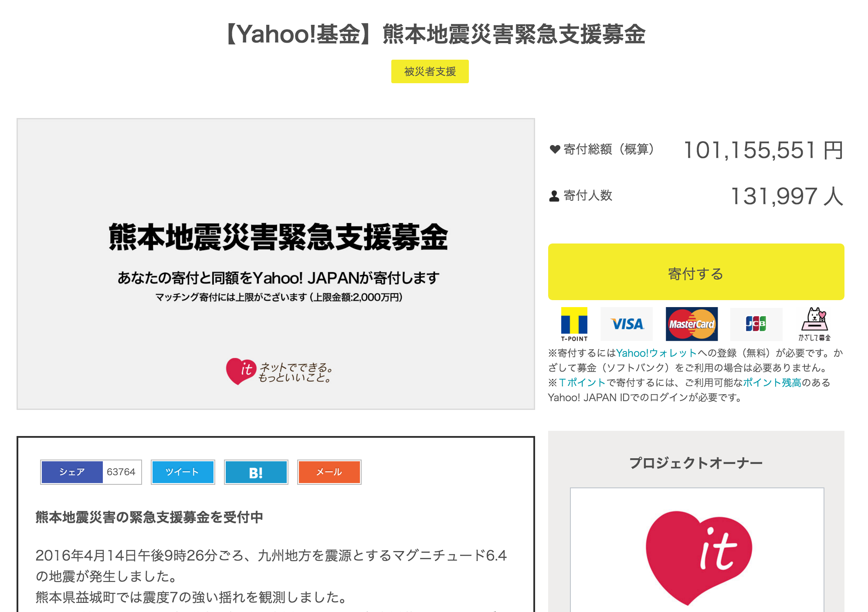Click banner text あなたの寄付と同額をYahoo! JAPANが寄付します
868x612 pixels.
tap(278, 277)
